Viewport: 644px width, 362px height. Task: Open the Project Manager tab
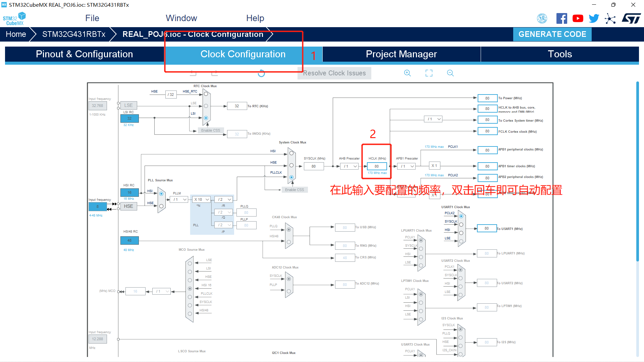pos(401,54)
